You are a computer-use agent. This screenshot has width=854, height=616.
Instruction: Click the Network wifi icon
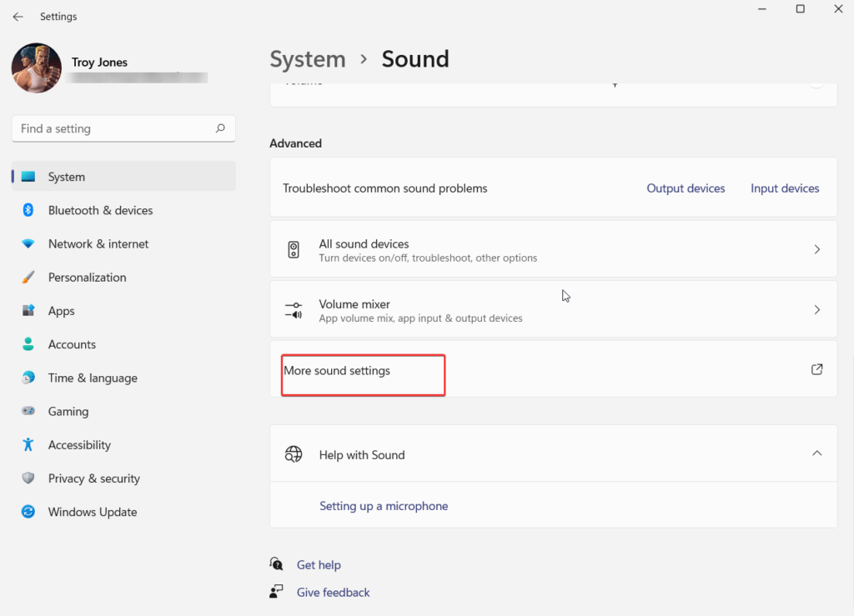28,243
